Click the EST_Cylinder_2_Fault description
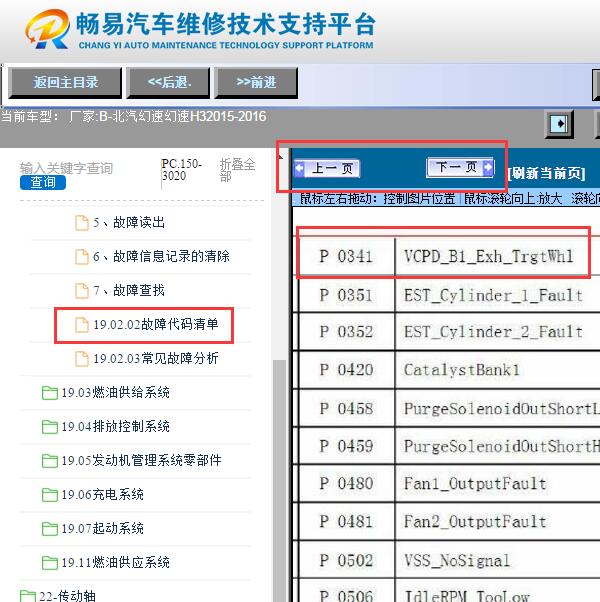The height and width of the screenshot is (602, 600). tap(493, 332)
